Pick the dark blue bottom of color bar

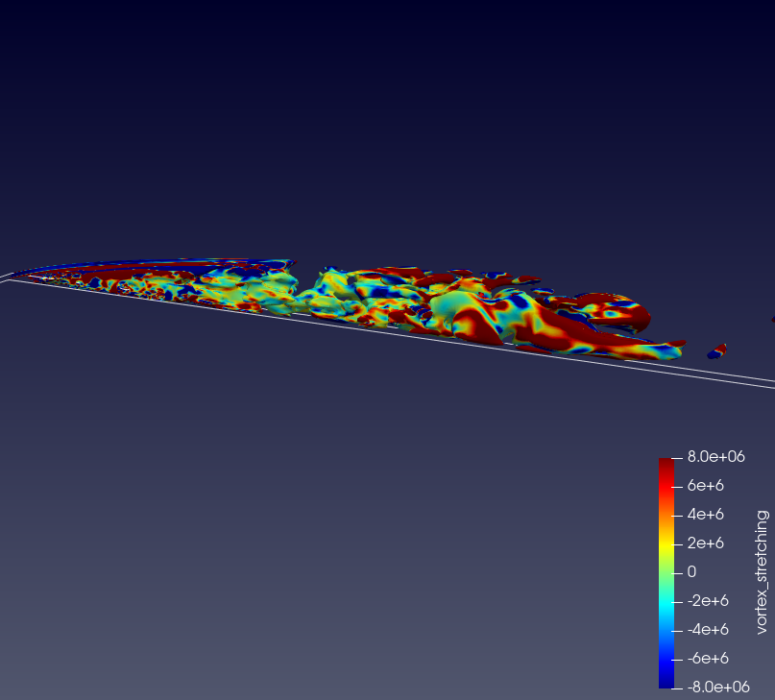click(666, 682)
